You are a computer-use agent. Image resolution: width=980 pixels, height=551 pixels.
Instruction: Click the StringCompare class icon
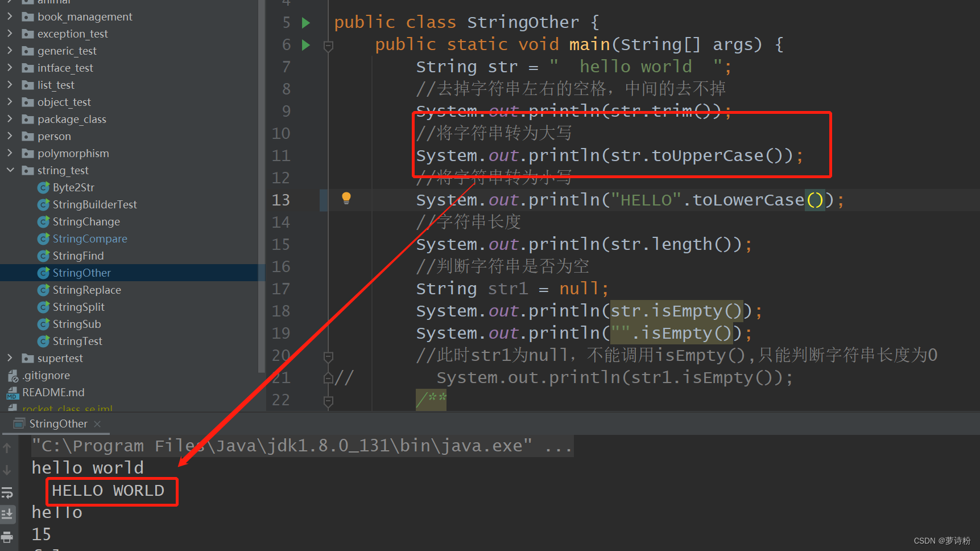[x=43, y=239]
